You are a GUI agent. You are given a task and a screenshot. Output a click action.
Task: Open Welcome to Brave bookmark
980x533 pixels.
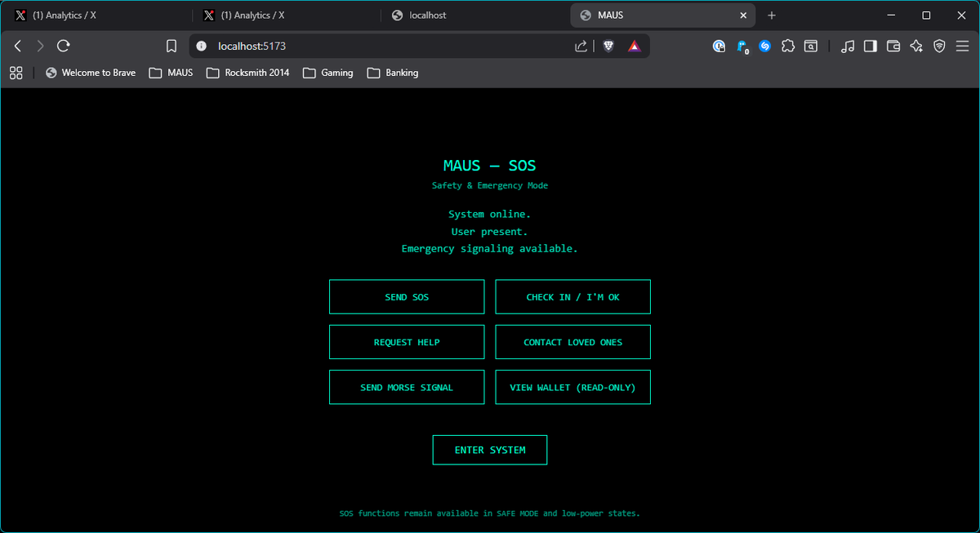(91, 73)
